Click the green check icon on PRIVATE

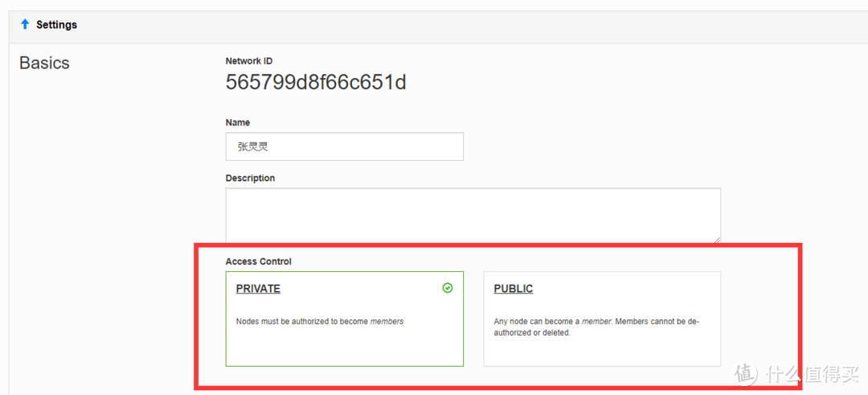point(448,288)
